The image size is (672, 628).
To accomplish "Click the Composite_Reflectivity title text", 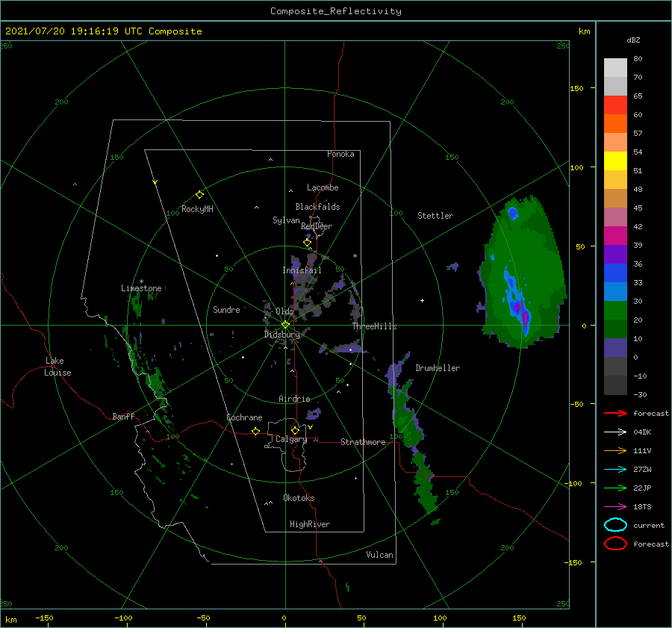I will click(x=336, y=11).
